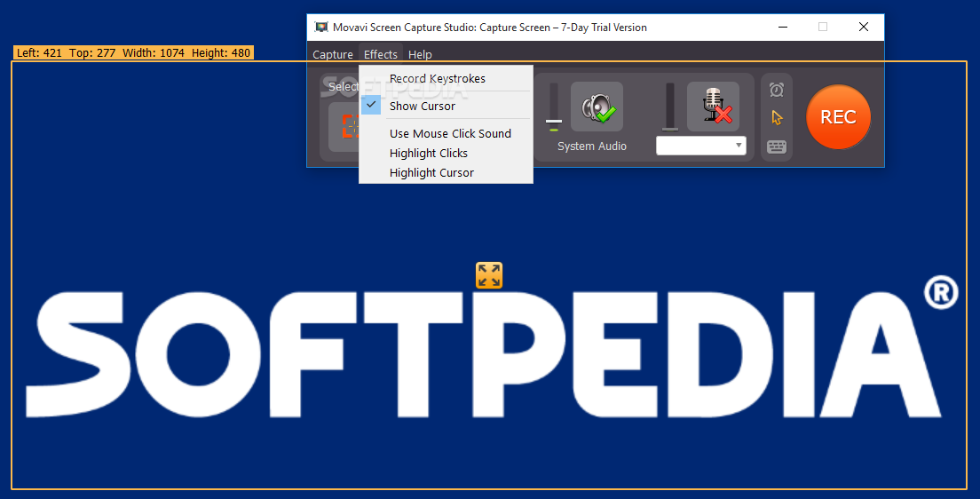The height and width of the screenshot is (499, 980).
Task: Toggle the keyboard keystrokes icon
Action: [x=776, y=147]
